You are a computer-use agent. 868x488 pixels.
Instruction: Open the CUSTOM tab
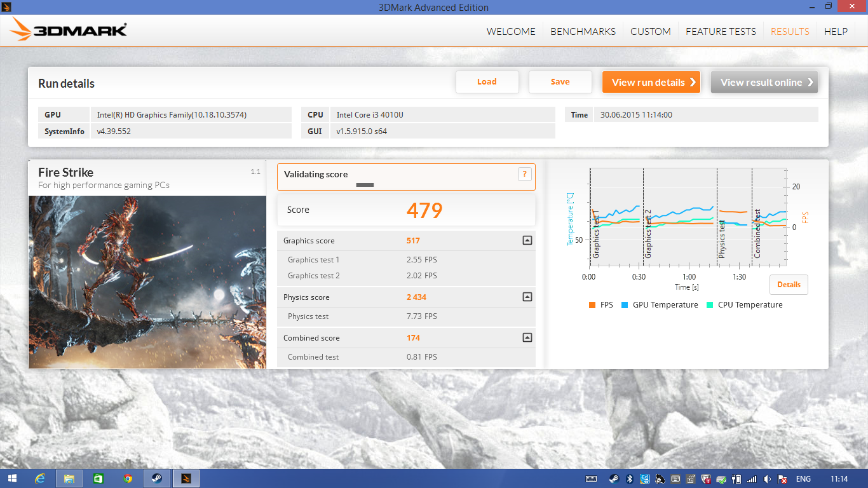[650, 31]
